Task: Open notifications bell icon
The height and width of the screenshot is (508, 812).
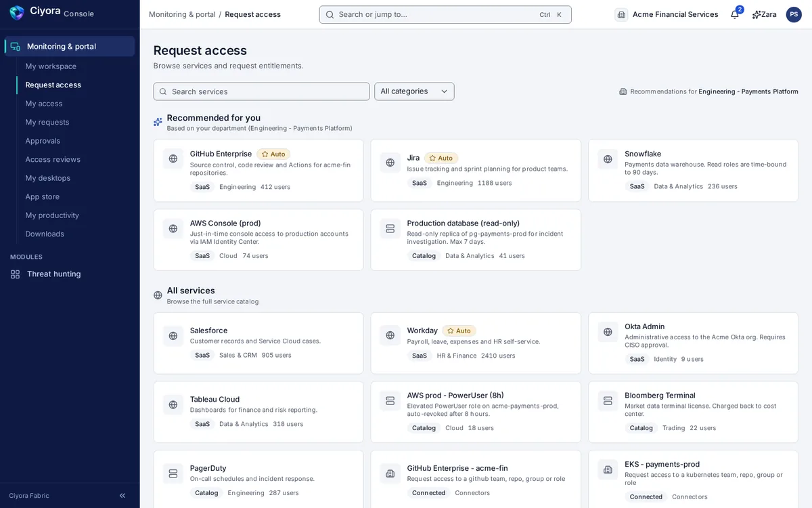Action: [734, 14]
